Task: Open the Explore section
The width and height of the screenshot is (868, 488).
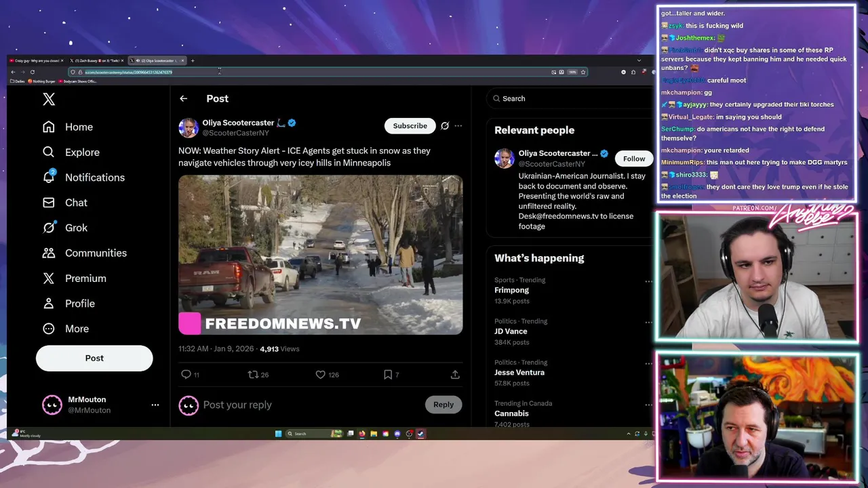Action: point(71,152)
